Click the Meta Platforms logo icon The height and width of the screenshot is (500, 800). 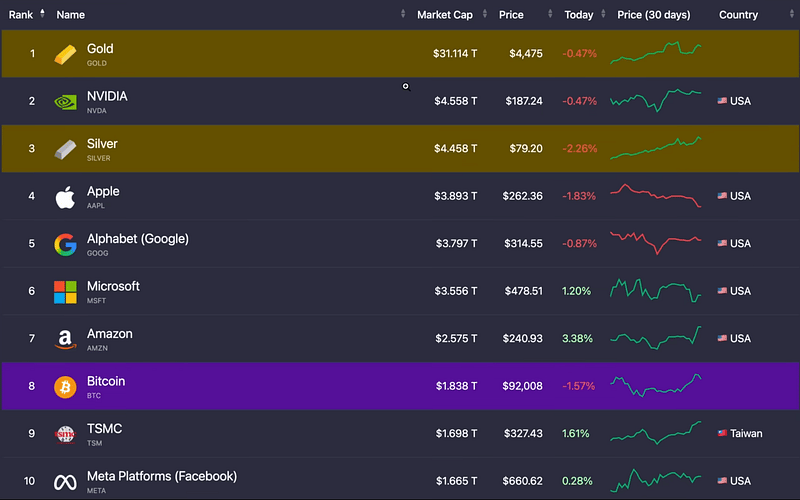(65, 482)
